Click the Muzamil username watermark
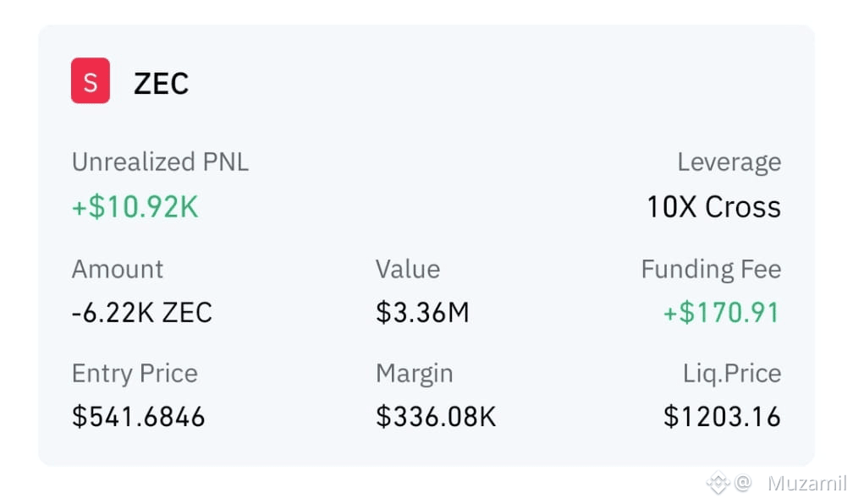This screenshot has width=853, height=504. point(807,484)
